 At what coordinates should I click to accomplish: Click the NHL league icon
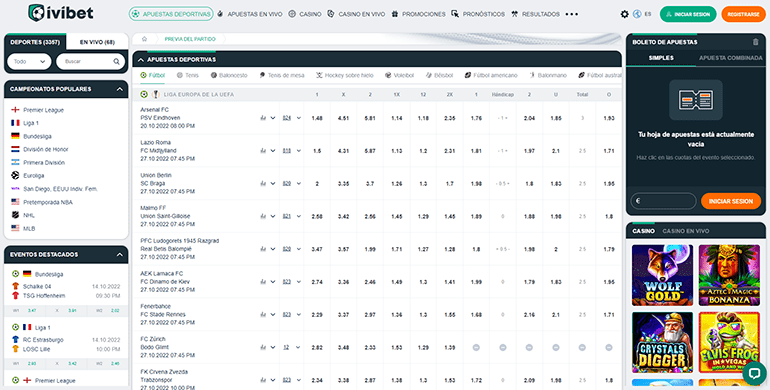(x=15, y=215)
